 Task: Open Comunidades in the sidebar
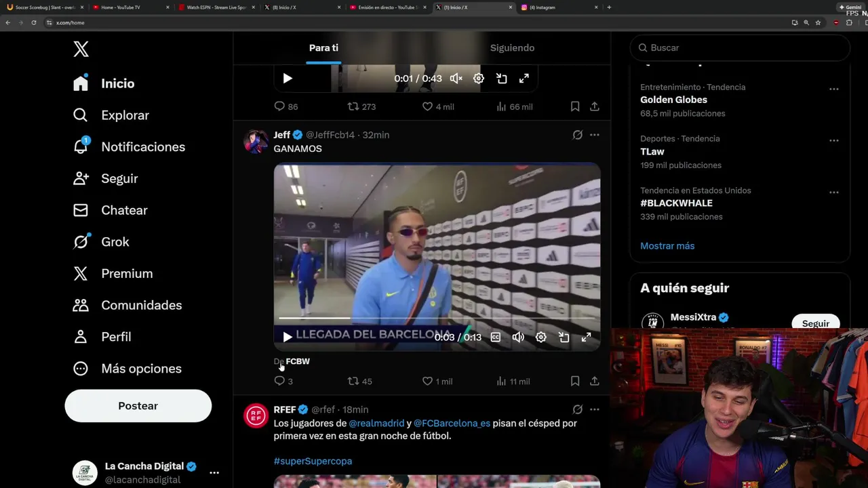point(127,305)
